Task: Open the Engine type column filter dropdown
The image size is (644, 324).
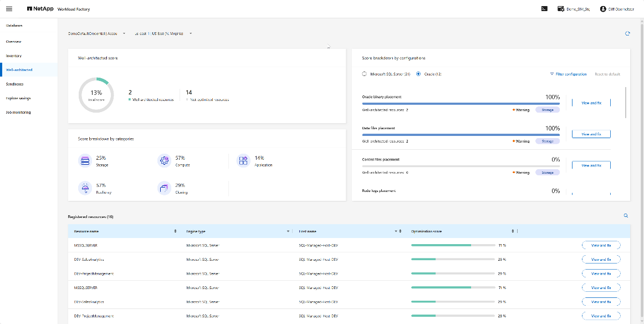Action: tap(288, 231)
